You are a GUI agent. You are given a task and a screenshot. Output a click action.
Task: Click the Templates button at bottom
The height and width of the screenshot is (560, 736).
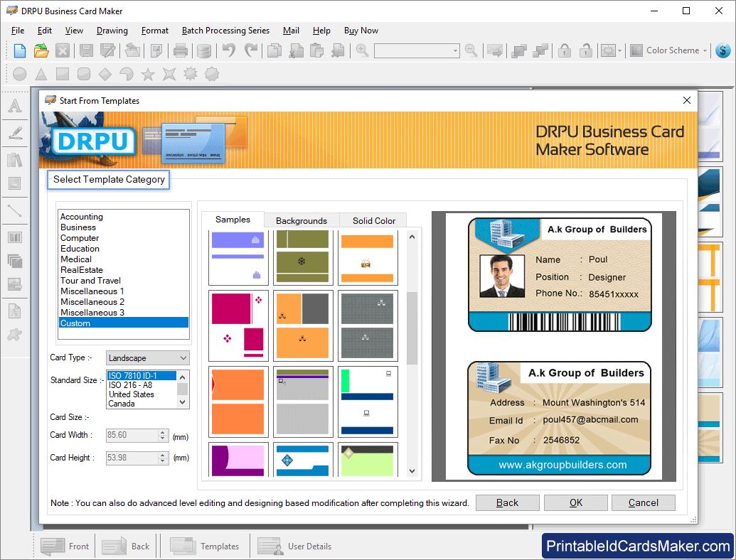[x=205, y=546]
